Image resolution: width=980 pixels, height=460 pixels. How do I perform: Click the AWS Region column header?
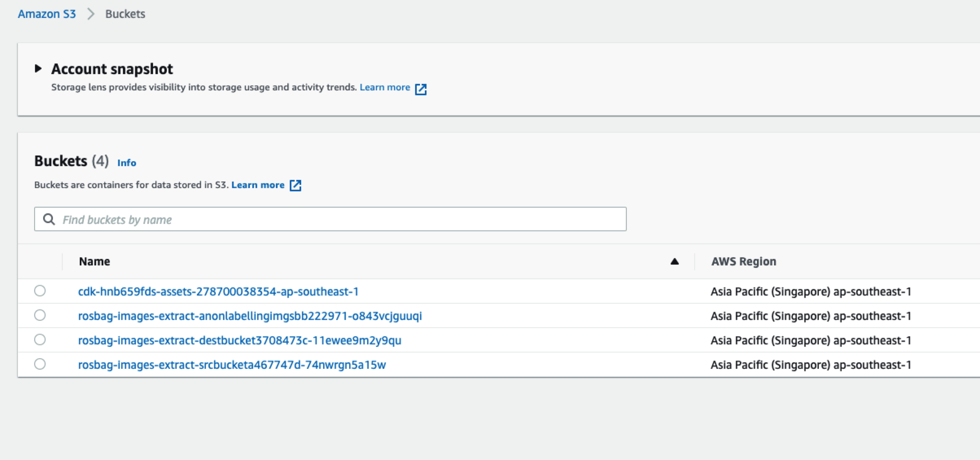coord(744,261)
